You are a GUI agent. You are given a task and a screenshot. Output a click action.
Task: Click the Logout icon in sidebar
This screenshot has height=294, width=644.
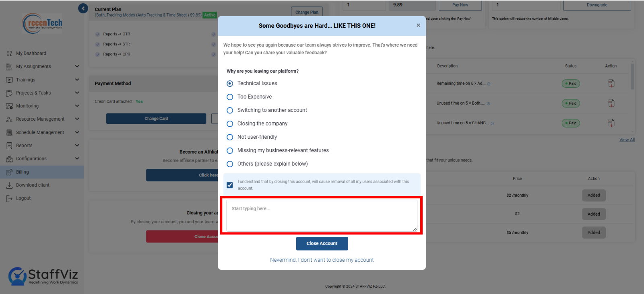[9, 198]
